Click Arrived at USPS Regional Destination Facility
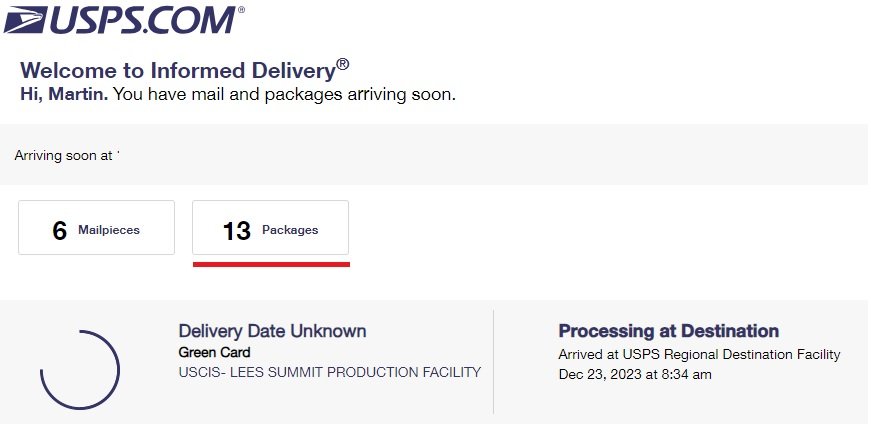This screenshot has height=430, width=871. (699, 354)
